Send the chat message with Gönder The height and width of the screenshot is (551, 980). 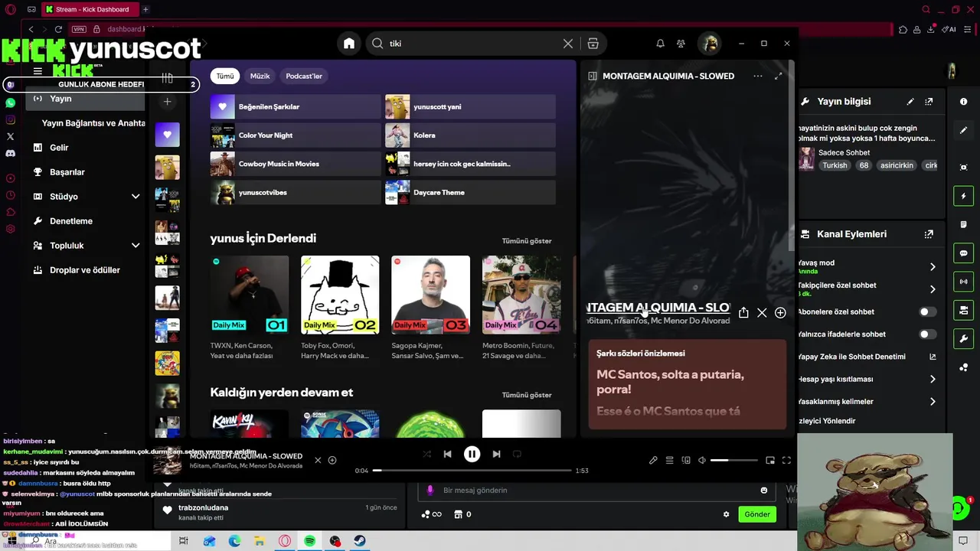[x=757, y=514]
